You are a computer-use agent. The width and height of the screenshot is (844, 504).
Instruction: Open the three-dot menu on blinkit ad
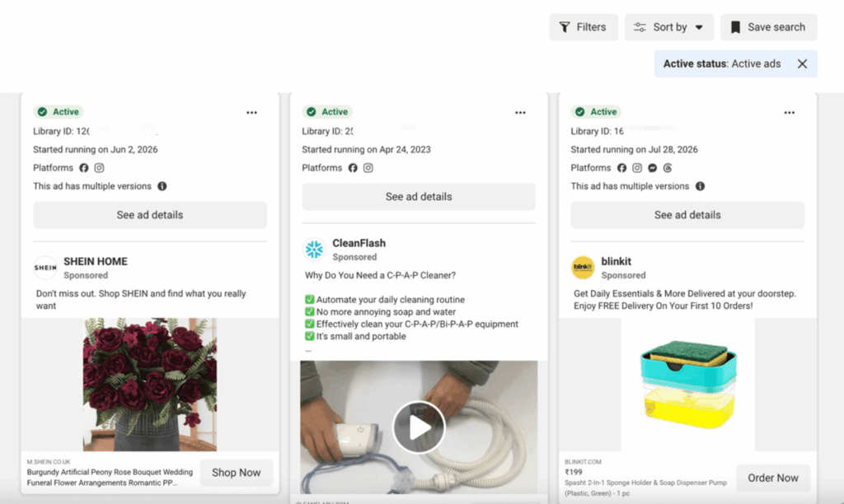(789, 113)
